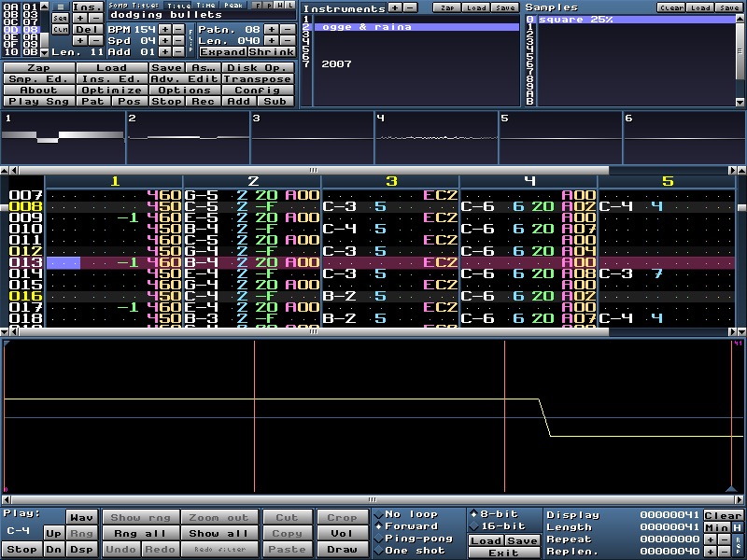Viewport: 747px width, 560px height.
Task: Increase Repeat value with plus
Action: pos(711,539)
